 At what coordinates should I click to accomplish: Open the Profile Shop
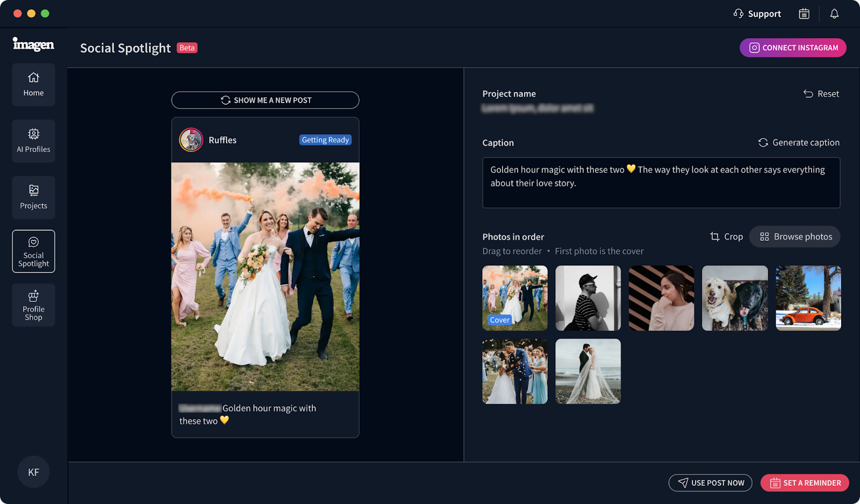pos(33,305)
